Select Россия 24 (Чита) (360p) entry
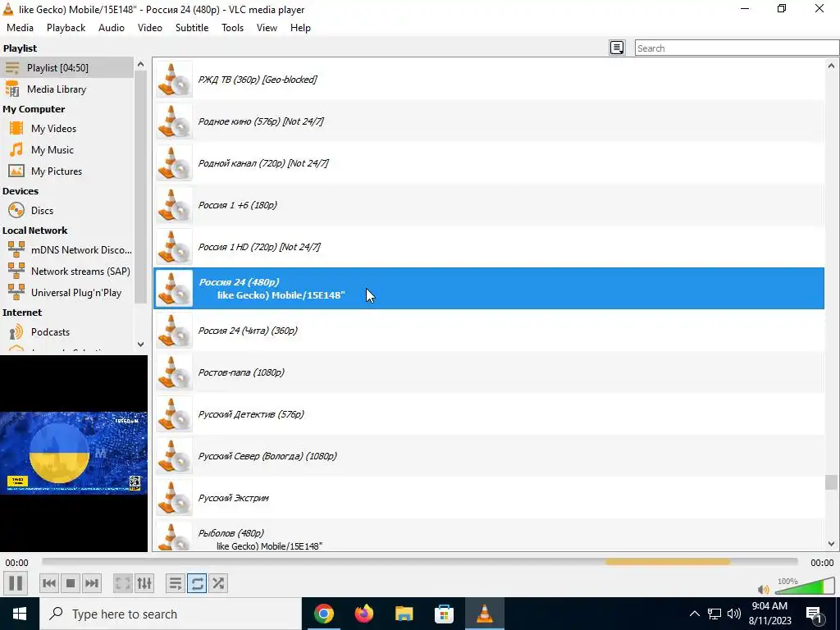 tap(489, 331)
